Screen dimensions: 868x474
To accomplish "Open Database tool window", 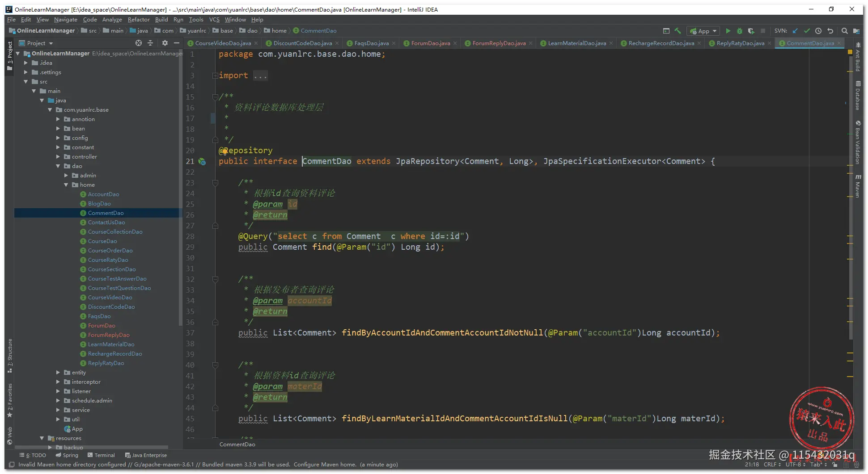I will pyautogui.click(x=858, y=96).
